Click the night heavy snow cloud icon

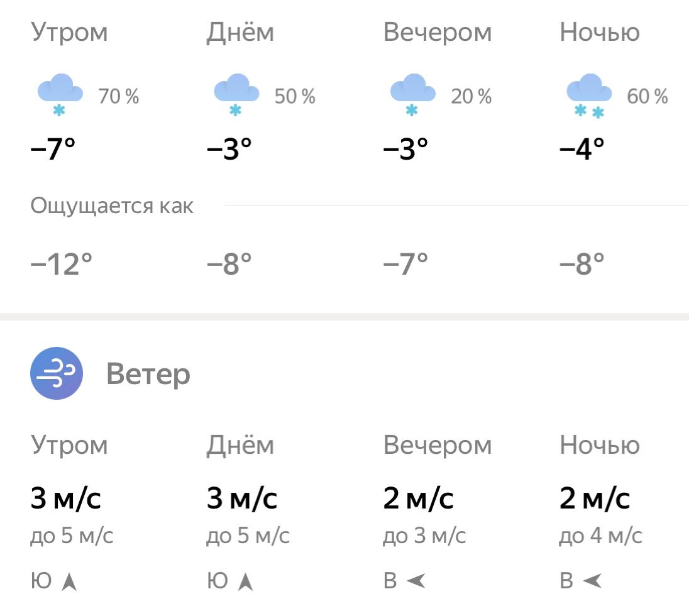(589, 94)
